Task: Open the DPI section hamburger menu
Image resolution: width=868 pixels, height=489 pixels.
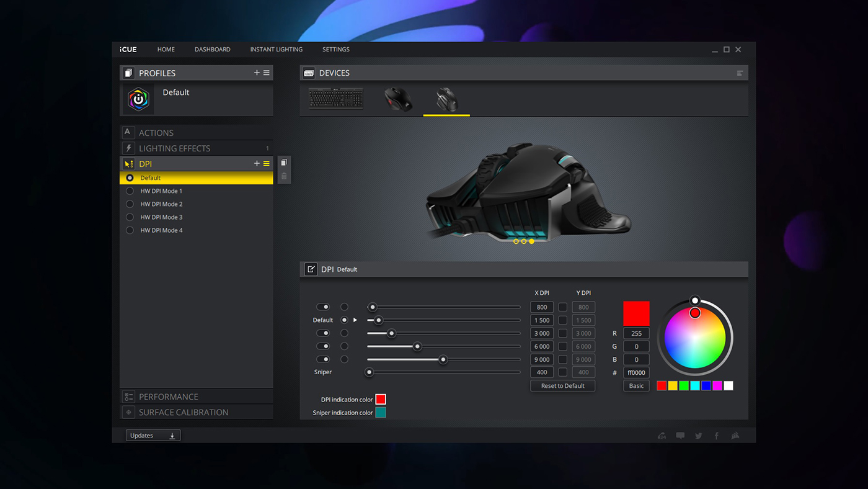Action: pyautogui.click(x=267, y=164)
